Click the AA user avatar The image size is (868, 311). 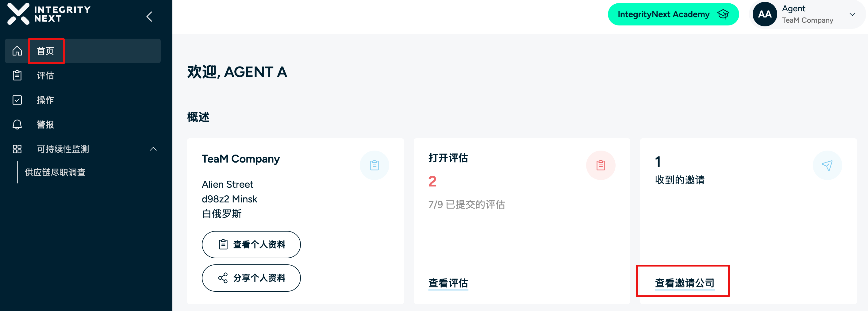click(x=765, y=14)
